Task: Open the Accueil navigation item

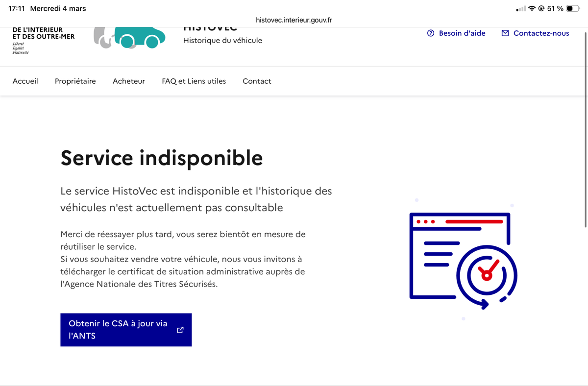Action: pos(25,81)
